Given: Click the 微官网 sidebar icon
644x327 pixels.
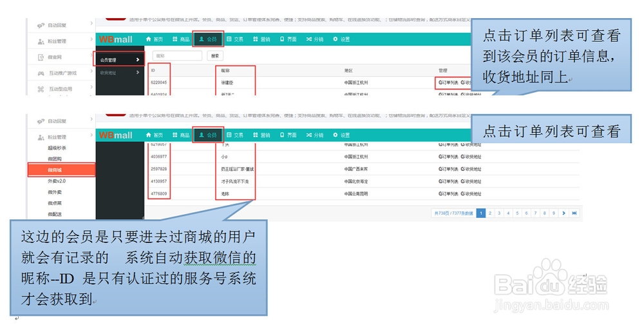Looking at the screenshot, I should pyautogui.click(x=41, y=57).
